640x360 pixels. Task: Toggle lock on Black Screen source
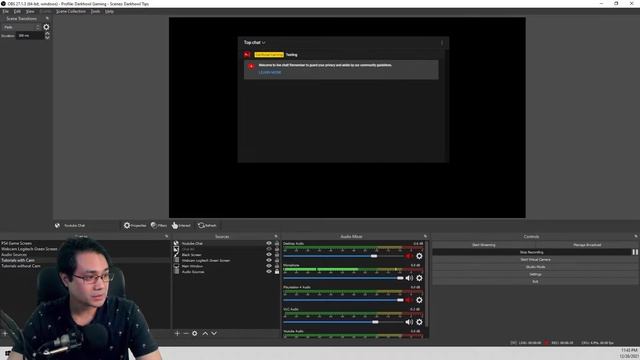coord(277,255)
